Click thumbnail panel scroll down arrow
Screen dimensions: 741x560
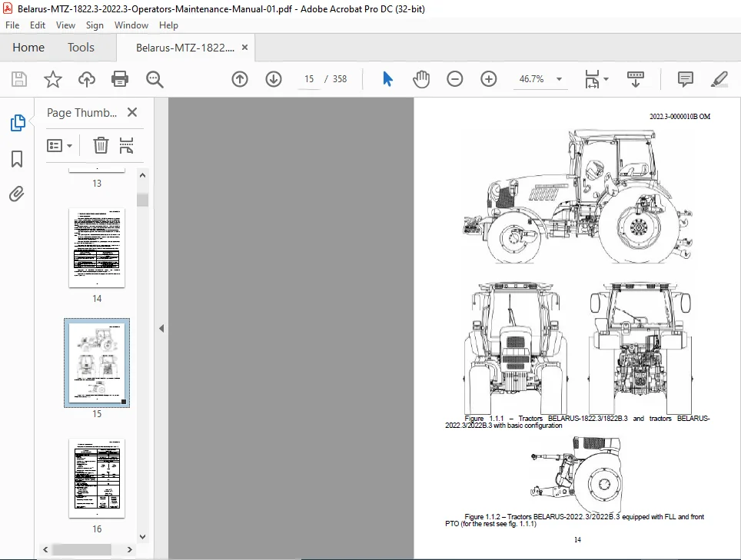(143, 537)
